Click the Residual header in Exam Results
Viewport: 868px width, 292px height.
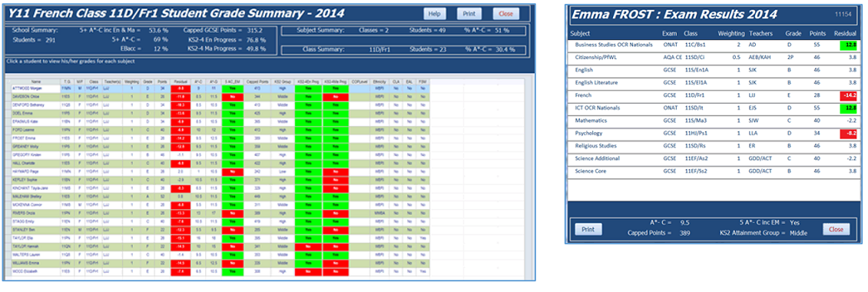point(845,33)
